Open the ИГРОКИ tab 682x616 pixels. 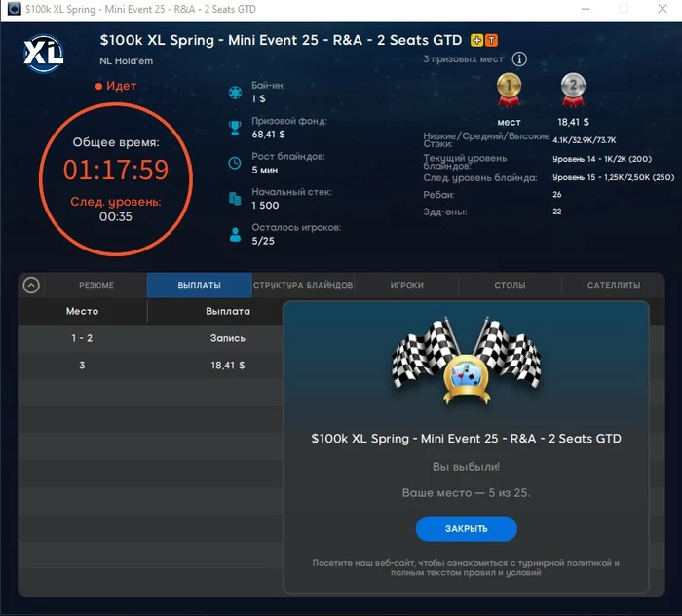coord(406,285)
